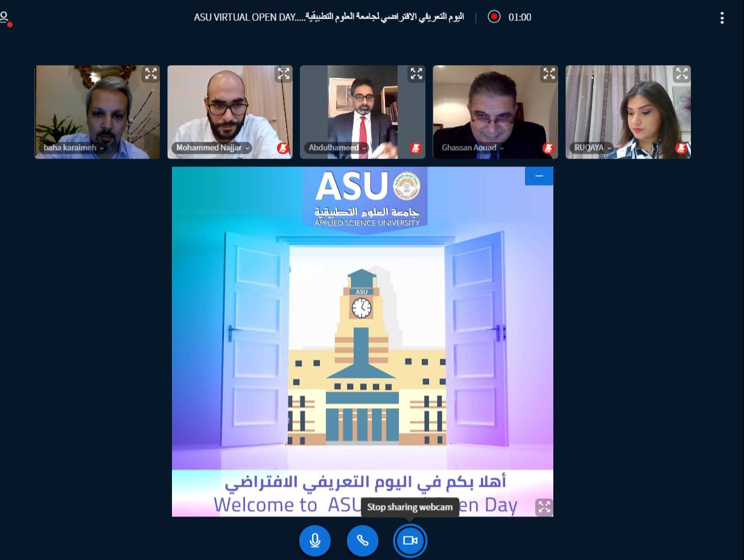Open the users list icon at top left
The width and height of the screenshot is (744, 560).
click(5, 18)
